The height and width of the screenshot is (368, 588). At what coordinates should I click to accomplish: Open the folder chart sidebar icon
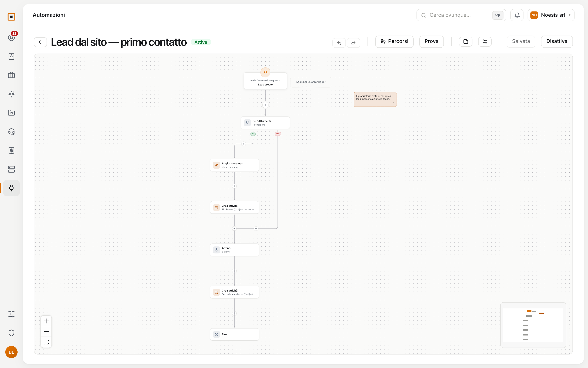tap(11, 113)
